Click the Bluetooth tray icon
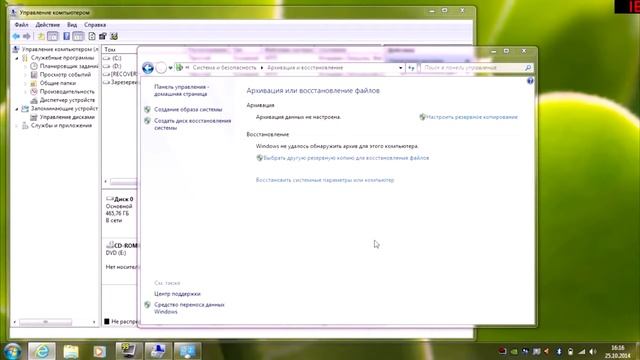 559,351
